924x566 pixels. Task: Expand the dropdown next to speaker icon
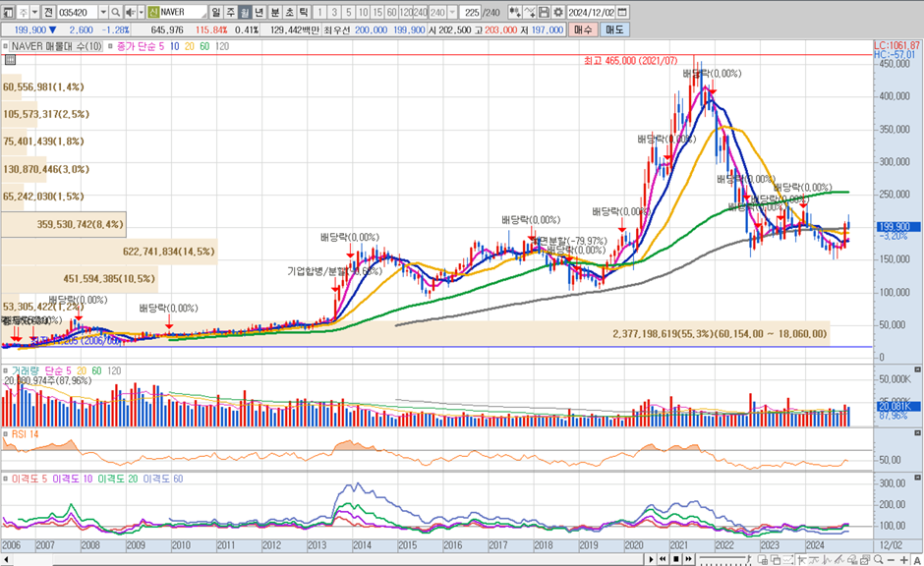(x=142, y=12)
